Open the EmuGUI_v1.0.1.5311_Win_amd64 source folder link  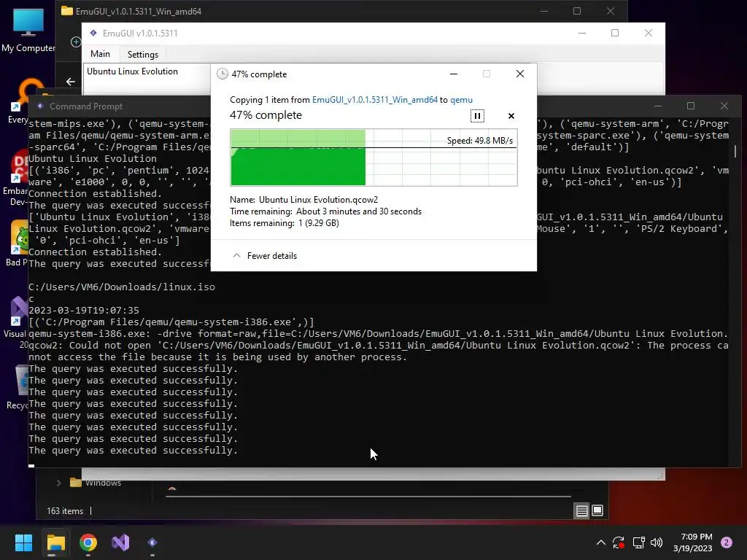[x=374, y=100]
